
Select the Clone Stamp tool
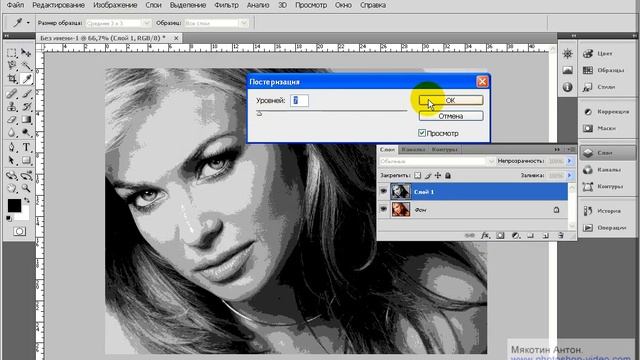(12, 107)
